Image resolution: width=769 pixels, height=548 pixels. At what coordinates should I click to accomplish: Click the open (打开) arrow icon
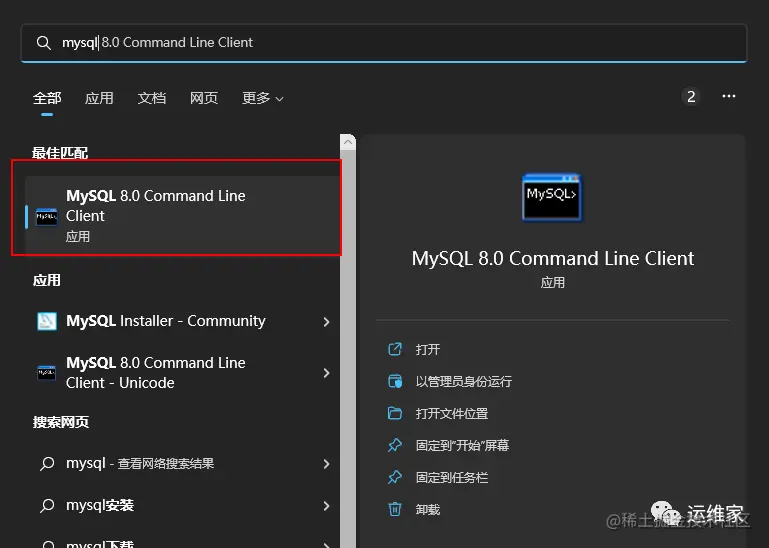[395, 349]
